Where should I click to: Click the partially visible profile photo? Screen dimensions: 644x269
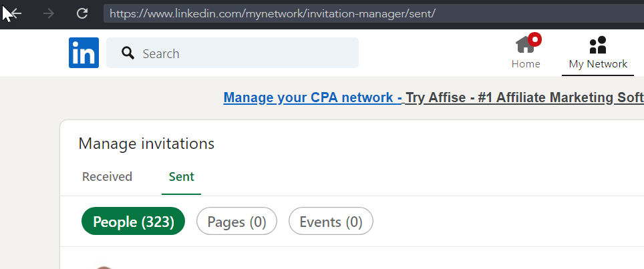coord(103,267)
